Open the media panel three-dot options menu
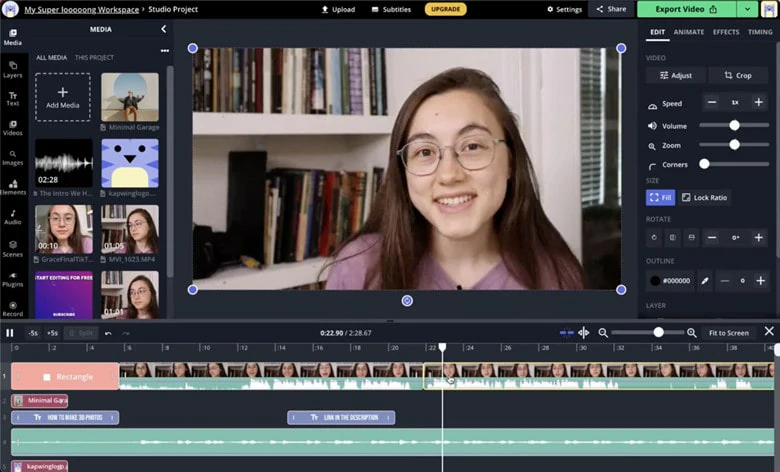 click(165, 51)
